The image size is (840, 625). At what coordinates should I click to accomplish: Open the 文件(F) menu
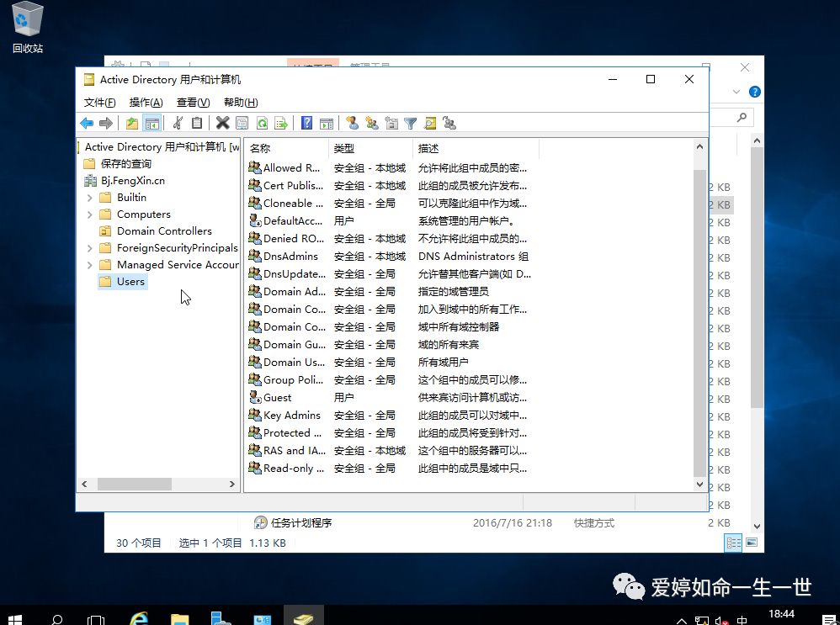click(x=99, y=103)
